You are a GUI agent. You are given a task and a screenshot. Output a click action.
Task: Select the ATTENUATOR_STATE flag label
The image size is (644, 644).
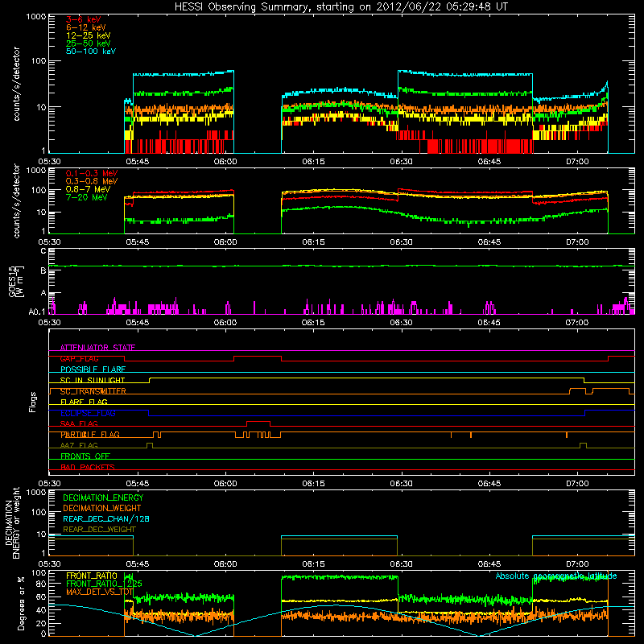[97, 348]
